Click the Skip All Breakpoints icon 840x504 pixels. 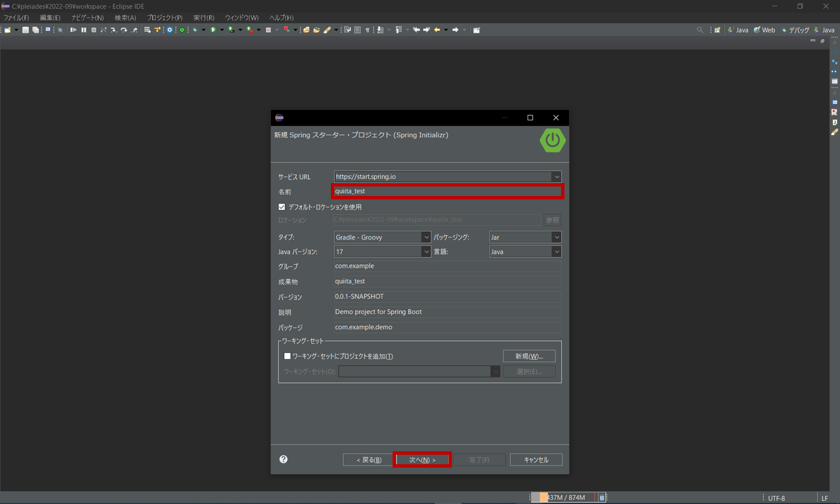tap(60, 30)
